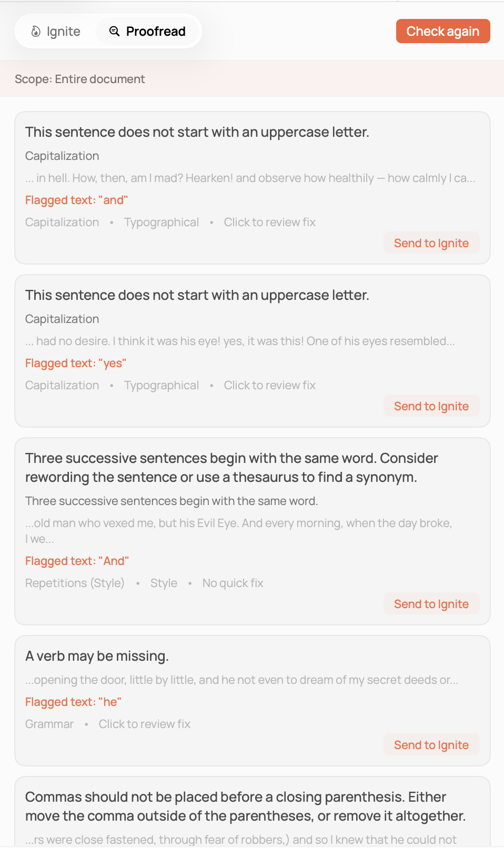504x848 pixels.
Task: Expand the first uppercase-letter issue card
Action: pos(197,132)
